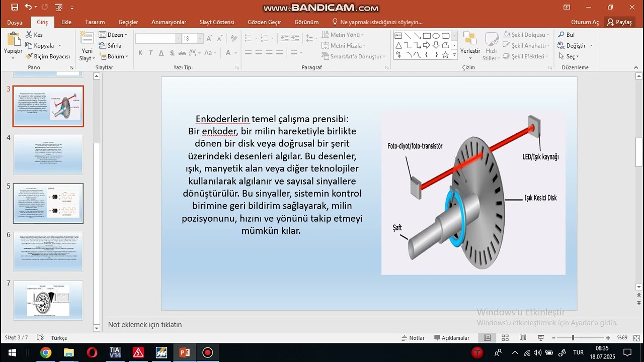Switch to the Animasyonlar tab

[x=169, y=22]
